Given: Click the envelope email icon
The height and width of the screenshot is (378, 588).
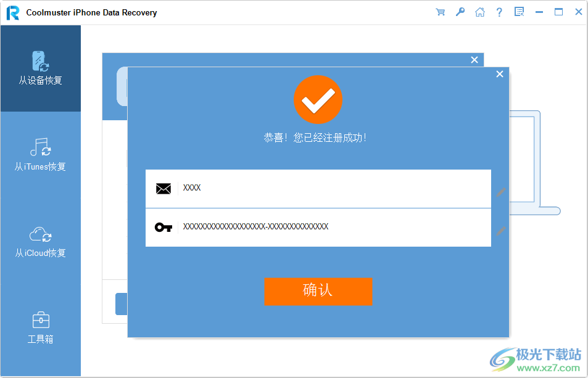Looking at the screenshot, I should (164, 189).
